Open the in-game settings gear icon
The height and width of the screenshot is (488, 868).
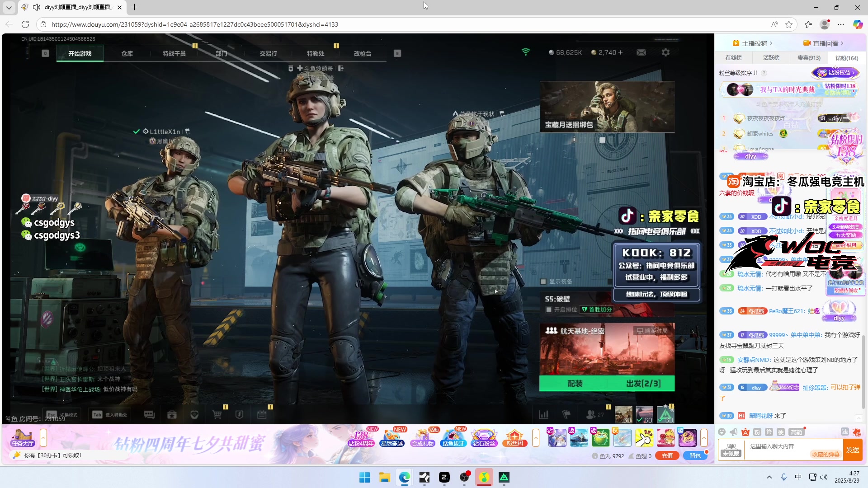(x=665, y=52)
